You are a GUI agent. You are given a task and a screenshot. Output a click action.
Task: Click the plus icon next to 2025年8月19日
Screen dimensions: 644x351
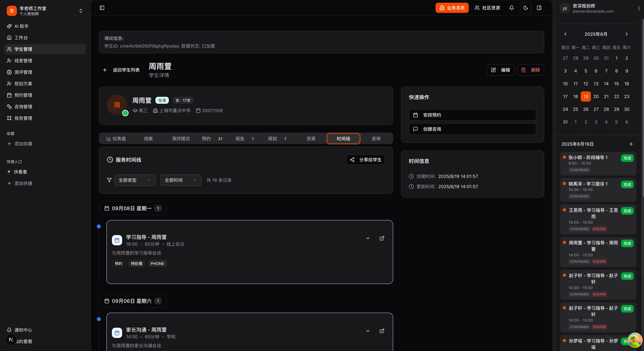[631, 144]
